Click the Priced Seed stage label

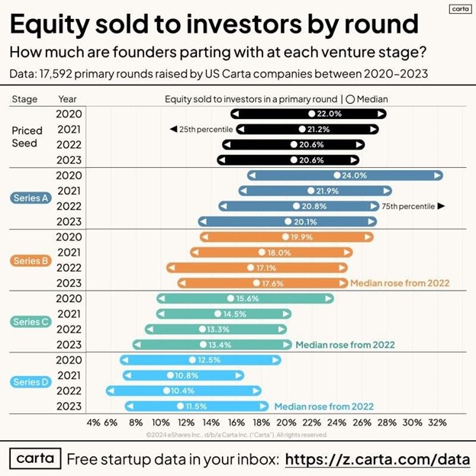pyautogui.click(x=27, y=137)
